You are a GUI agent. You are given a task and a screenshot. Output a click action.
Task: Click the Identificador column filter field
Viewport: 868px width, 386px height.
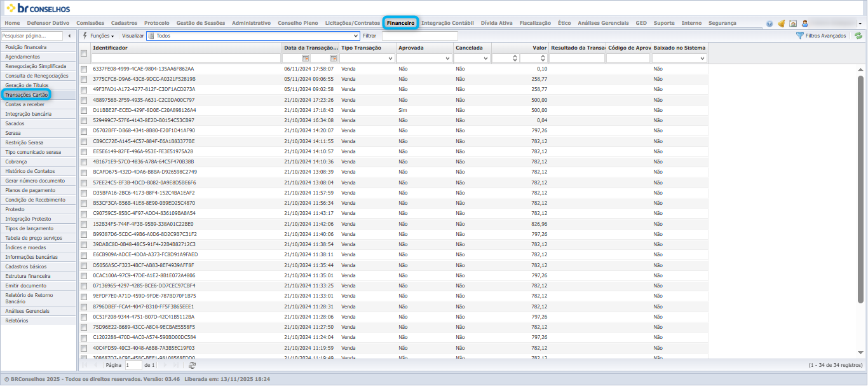tap(186, 59)
